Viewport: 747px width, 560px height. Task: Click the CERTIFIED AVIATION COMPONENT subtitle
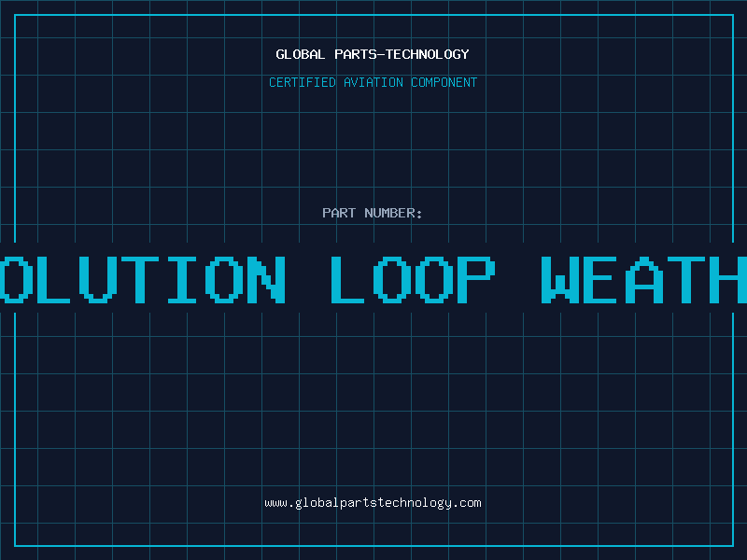point(373,82)
